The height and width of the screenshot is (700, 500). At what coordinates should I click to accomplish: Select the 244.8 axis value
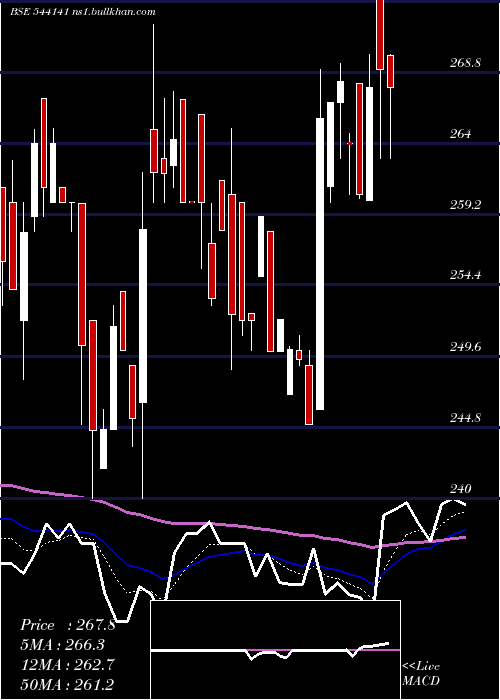pyautogui.click(x=465, y=418)
